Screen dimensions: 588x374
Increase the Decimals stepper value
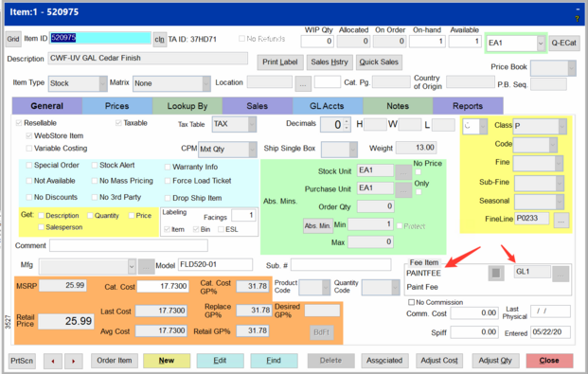[x=347, y=121]
